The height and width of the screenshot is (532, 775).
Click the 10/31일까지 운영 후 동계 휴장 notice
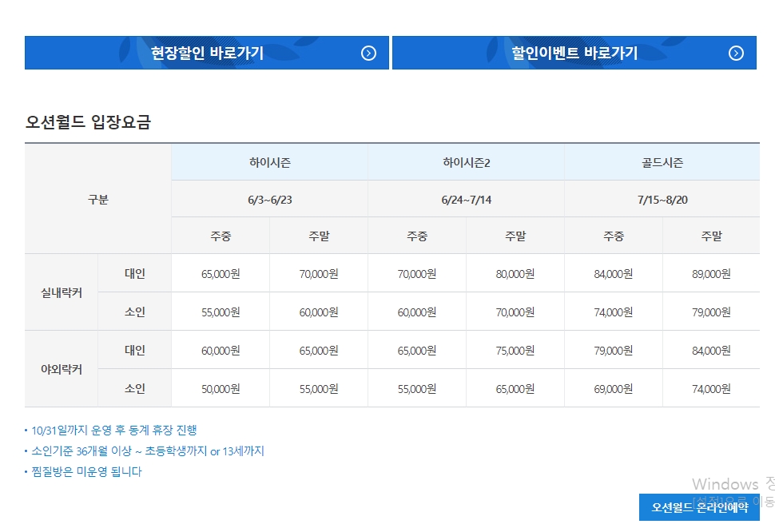(114, 431)
